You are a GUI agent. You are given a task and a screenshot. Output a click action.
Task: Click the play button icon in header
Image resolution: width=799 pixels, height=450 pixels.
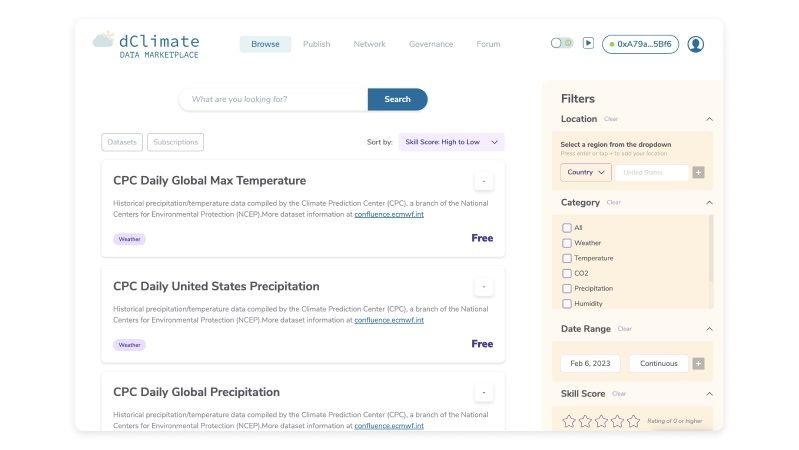(588, 43)
